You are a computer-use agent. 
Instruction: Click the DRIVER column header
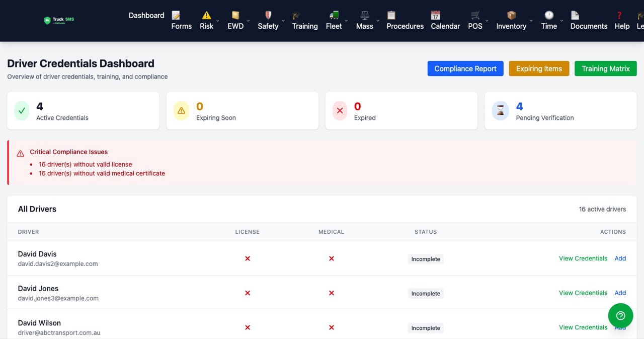coord(28,232)
